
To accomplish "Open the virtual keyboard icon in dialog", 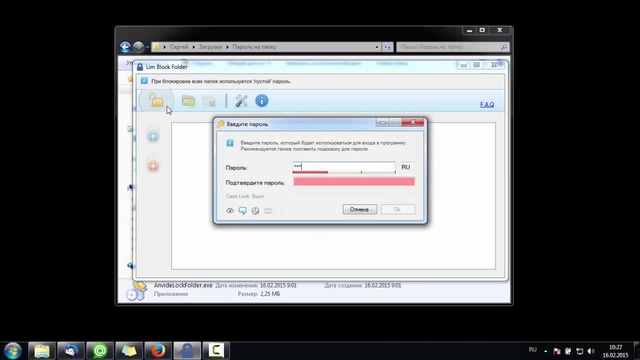I will [x=268, y=211].
